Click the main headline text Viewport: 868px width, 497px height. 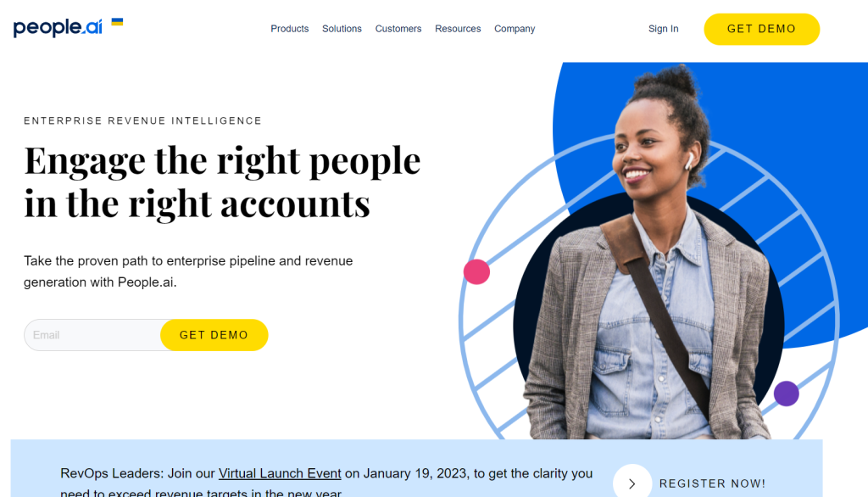(x=223, y=181)
